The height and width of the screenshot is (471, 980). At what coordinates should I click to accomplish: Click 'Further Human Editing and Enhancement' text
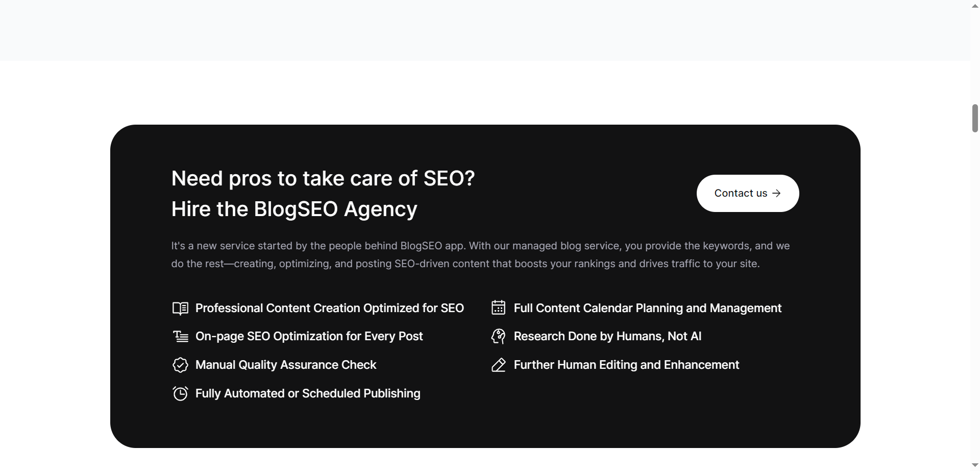[626, 365]
